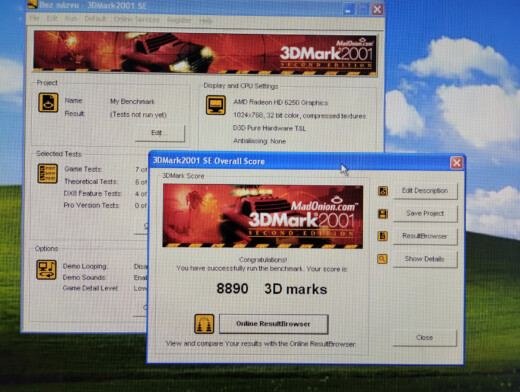Screen dimensions: 520x392
Task: Click the '8890' score value
Action: [232, 289]
